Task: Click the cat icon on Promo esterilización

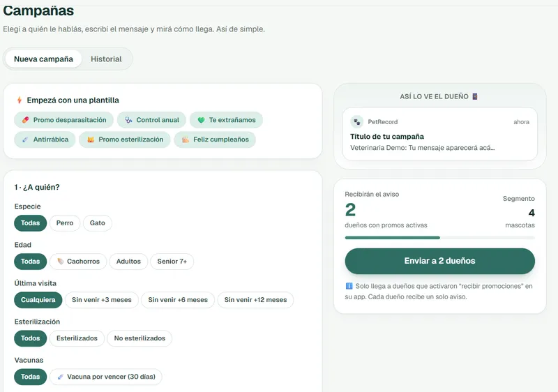Action: [x=91, y=140]
